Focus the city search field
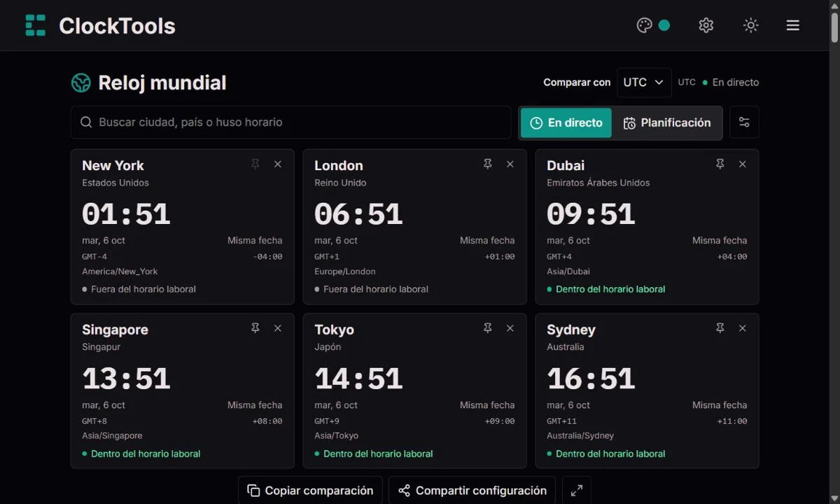 tap(290, 122)
